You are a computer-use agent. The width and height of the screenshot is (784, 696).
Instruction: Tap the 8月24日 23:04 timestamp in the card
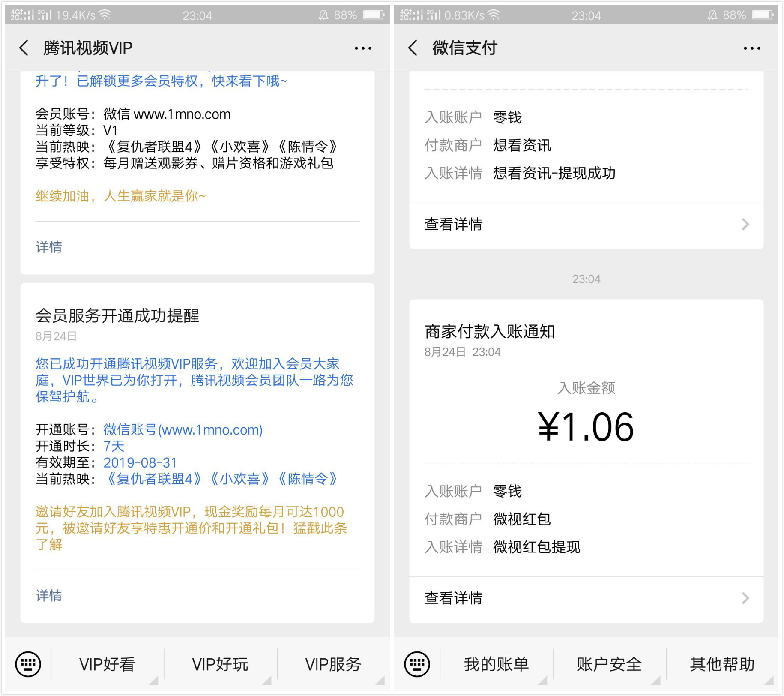(x=463, y=352)
